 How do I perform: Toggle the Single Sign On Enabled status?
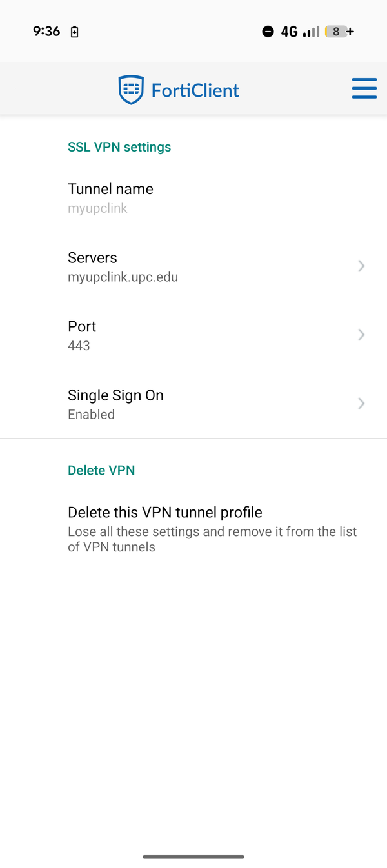(x=91, y=415)
